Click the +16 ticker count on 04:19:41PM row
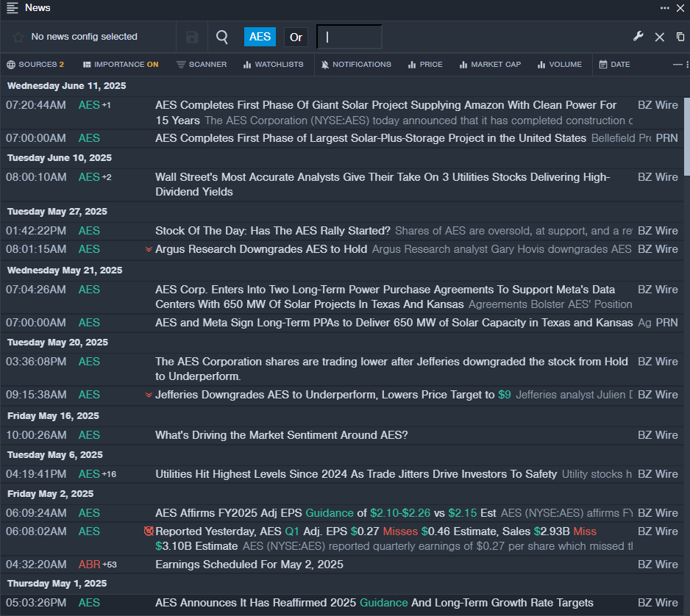Image resolution: width=690 pixels, height=616 pixels. (109, 474)
